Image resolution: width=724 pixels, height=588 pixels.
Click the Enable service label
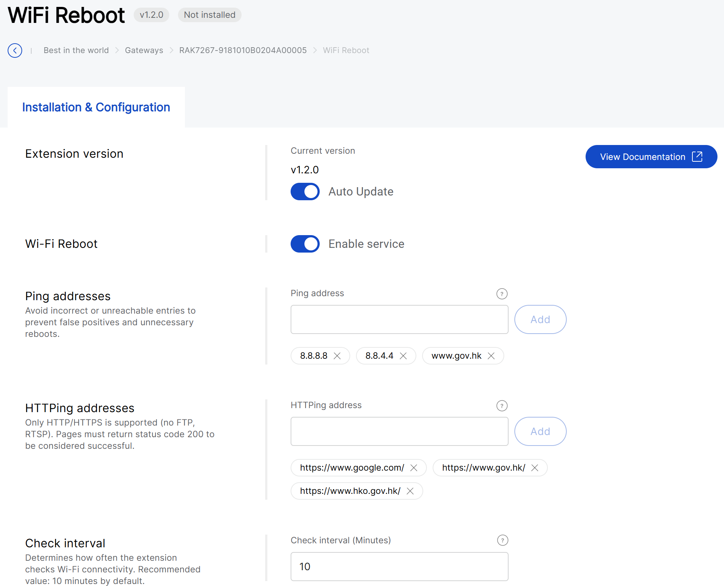coord(366,244)
